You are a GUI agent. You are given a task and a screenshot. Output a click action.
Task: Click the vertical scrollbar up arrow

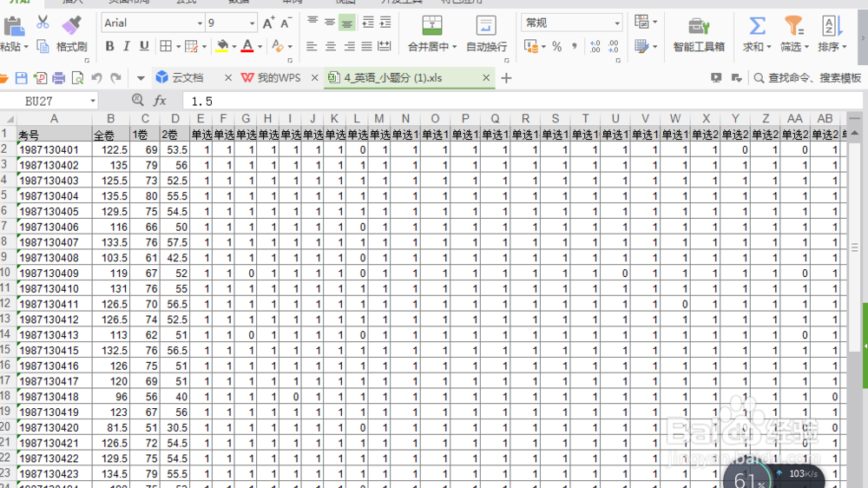click(855, 133)
